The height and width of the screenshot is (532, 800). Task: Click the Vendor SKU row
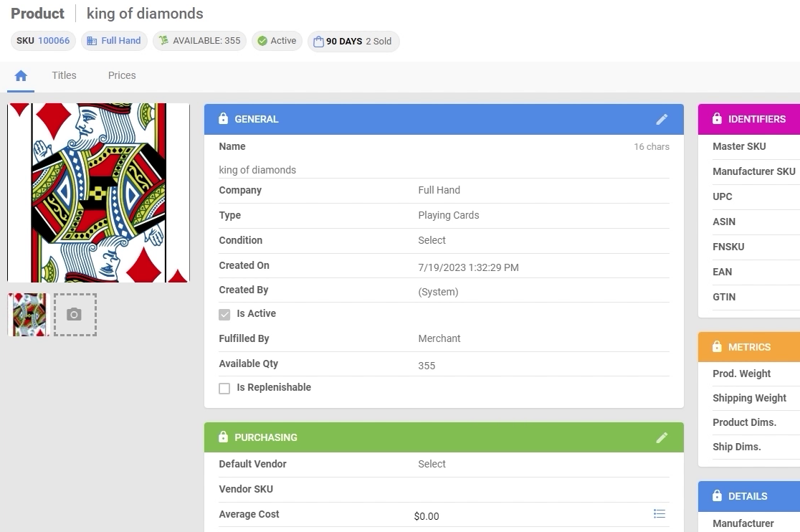pyautogui.click(x=444, y=489)
